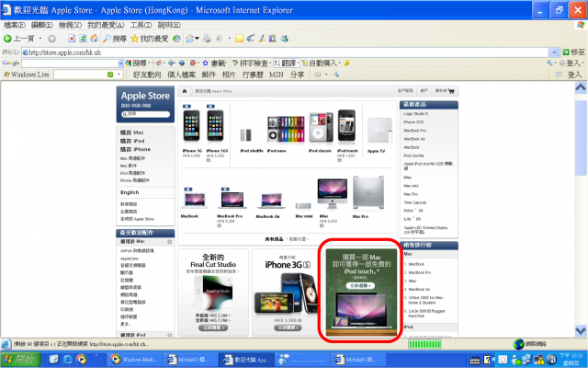Select the Apple TV product thumbnail

tap(379, 131)
